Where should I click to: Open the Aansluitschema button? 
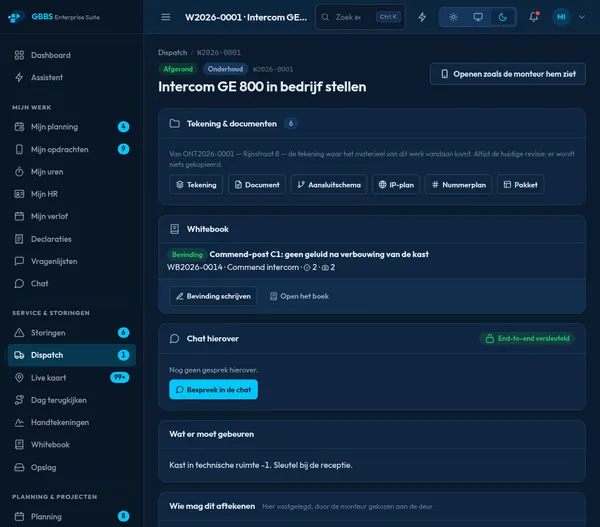[x=329, y=185]
